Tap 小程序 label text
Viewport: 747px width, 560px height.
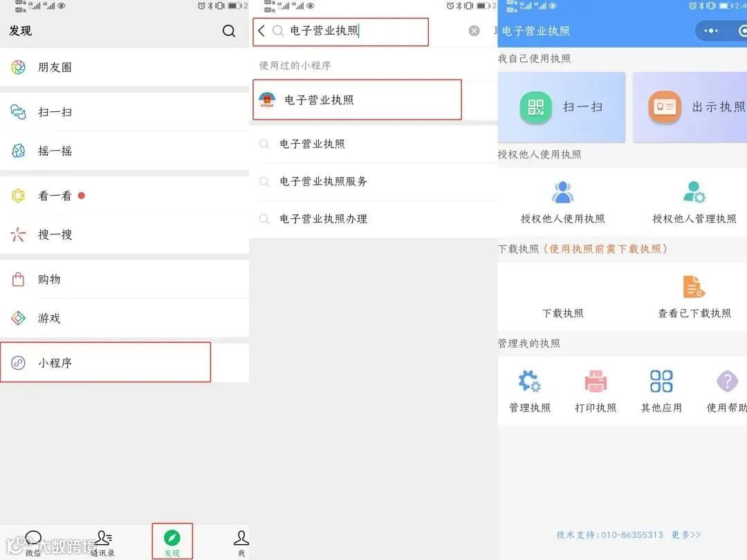(x=55, y=363)
